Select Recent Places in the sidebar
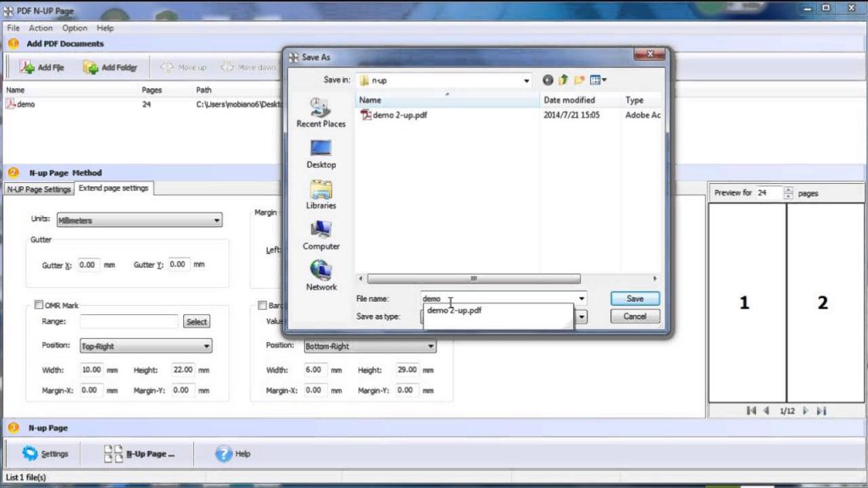 coord(320,111)
